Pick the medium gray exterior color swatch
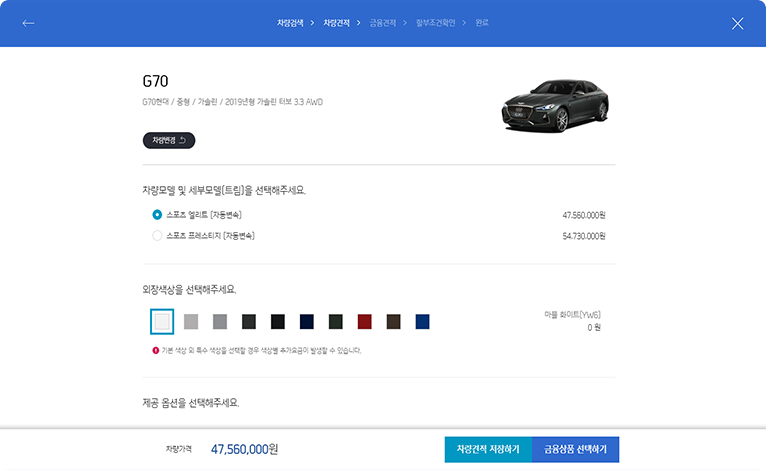Viewport: 766px width, 470px height. click(x=220, y=322)
